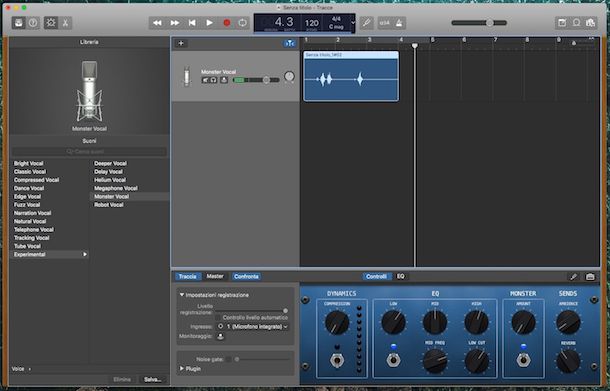The height and width of the screenshot is (391, 610).
Task: Go to beginning of the project
Action: click(x=192, y=23)
